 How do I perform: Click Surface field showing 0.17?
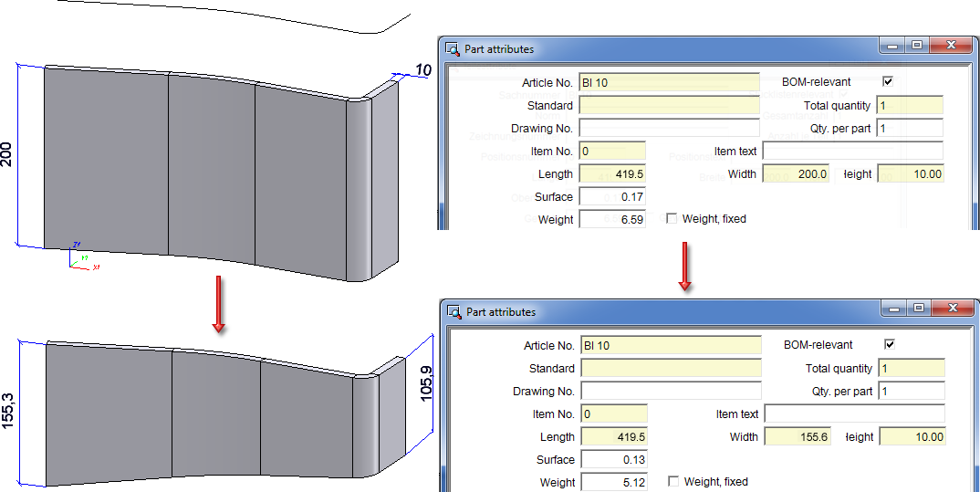(612, 196)
